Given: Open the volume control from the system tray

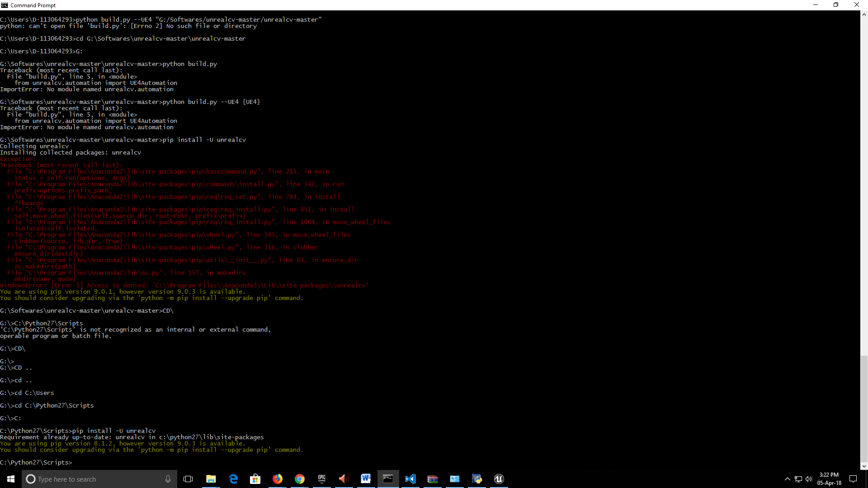Looking at the screenshot, I should [809, 479].
